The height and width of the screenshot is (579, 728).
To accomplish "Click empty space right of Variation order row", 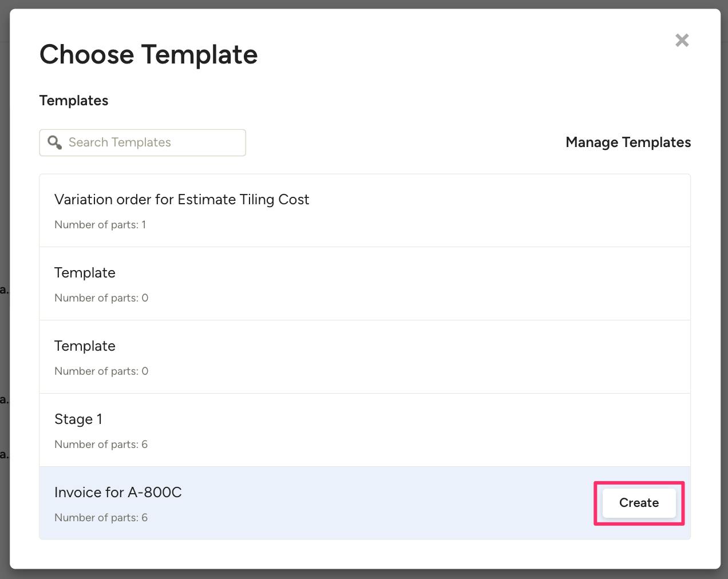I will pyautogui.click(x=486, y=211).
